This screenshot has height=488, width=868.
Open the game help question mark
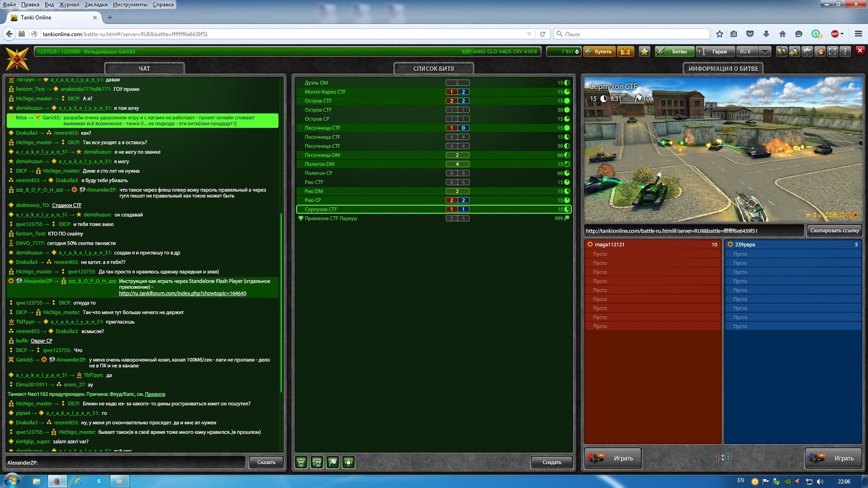point(845,52)
